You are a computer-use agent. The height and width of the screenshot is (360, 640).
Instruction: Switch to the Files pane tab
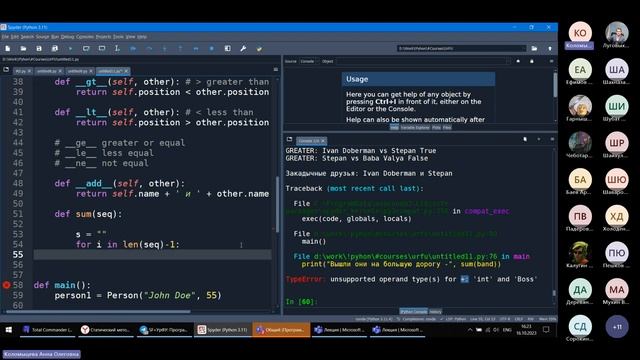pos(447,128)
